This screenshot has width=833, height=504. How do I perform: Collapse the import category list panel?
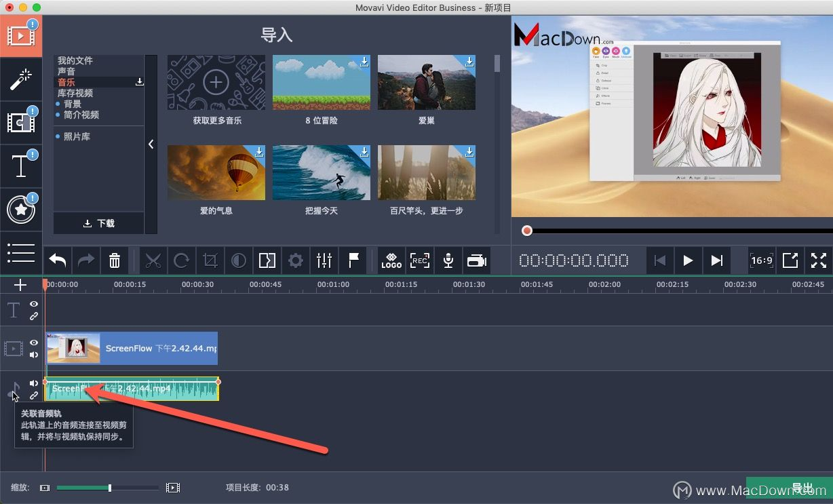pyautogui.click(x=151, y=144)
